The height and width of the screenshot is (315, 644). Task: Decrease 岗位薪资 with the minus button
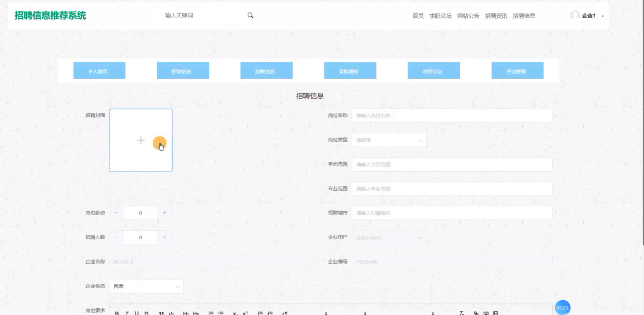coord(116,213)
